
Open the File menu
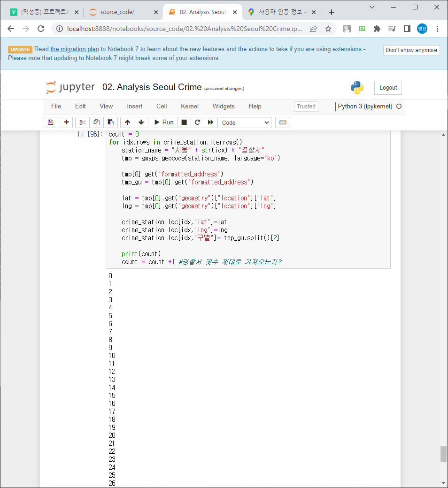[56, 107]
